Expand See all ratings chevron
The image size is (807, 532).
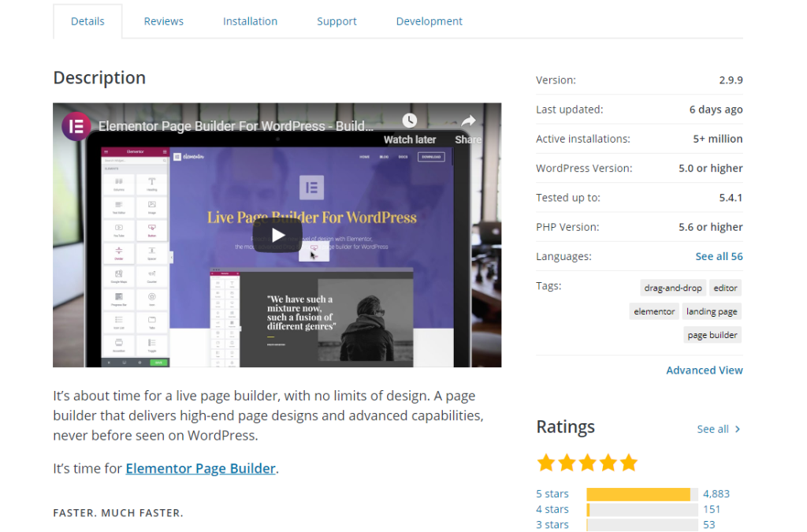point(737,430)
